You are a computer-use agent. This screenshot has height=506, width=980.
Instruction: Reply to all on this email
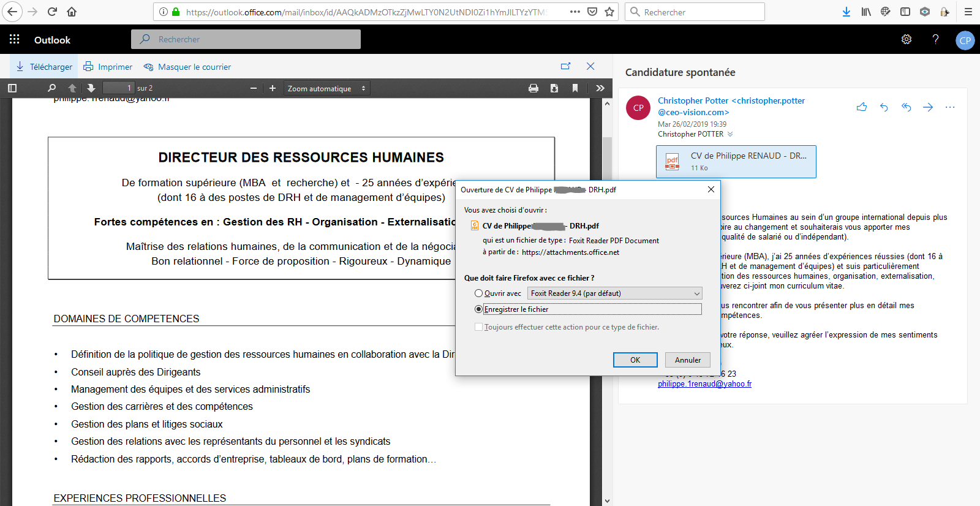pyautogui.click(x=906, y=107)
